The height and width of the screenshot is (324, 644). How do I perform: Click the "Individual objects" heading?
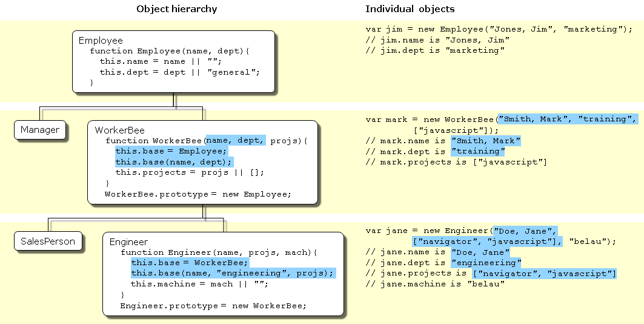410,9
